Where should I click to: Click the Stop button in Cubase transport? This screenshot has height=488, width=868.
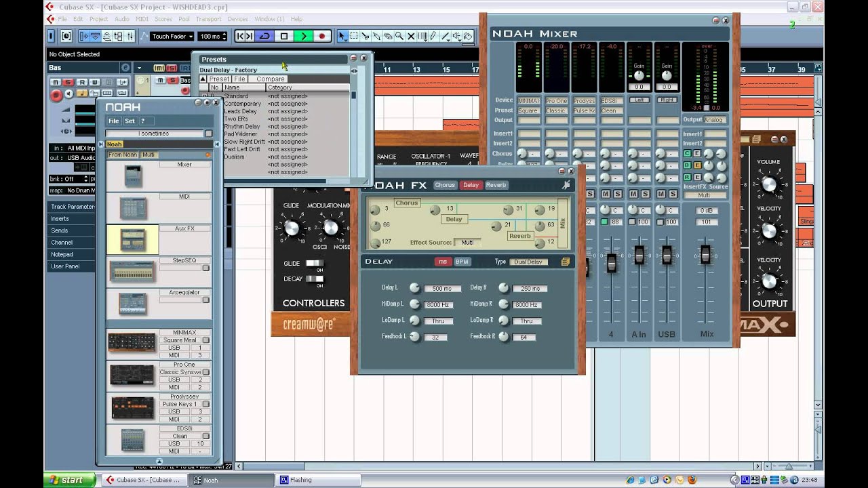pos(284,36)
